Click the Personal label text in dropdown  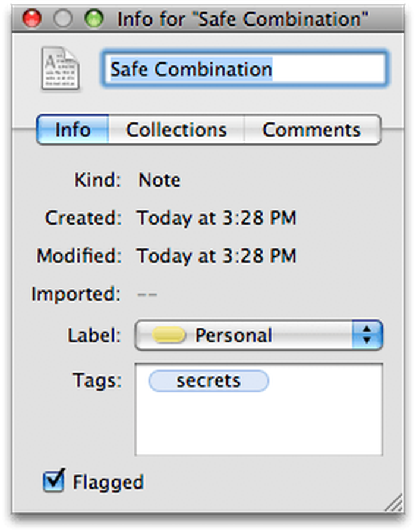[x=234, y=335]
